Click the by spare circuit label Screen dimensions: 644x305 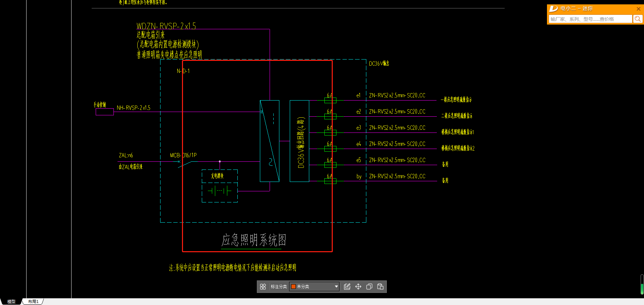[359, 176]
